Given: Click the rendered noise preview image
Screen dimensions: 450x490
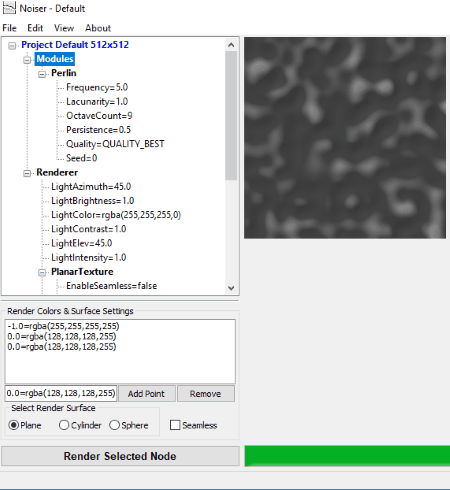Looking at the screenshot, I should click(345, 138).
